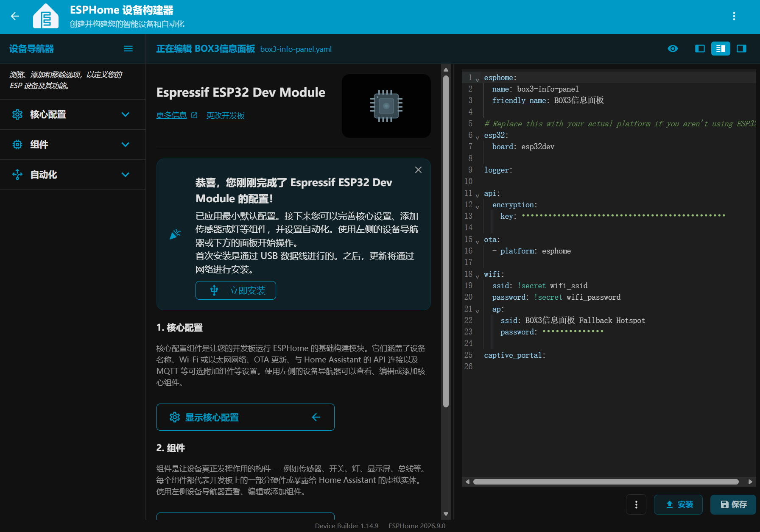Switch to left-panel-only layout

pos(700,49)
